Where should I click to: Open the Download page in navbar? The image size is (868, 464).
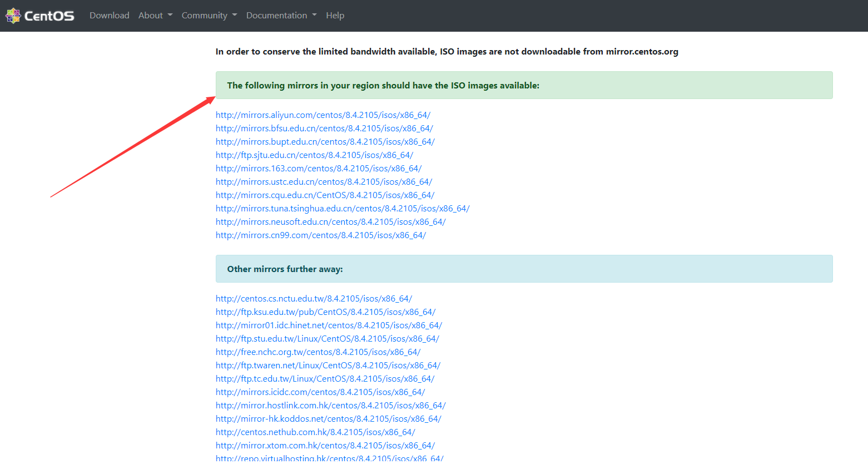click(110, 16)
